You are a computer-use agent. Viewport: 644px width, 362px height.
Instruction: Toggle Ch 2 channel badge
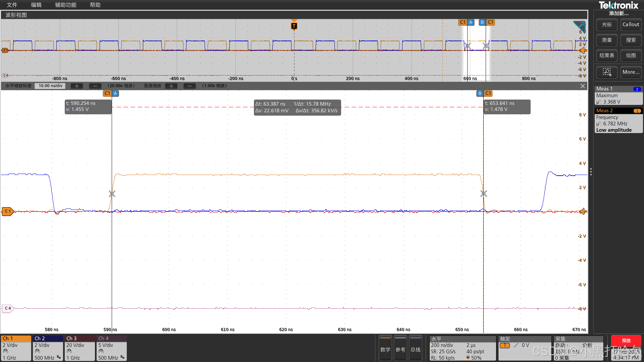click(x=48, y=348)
